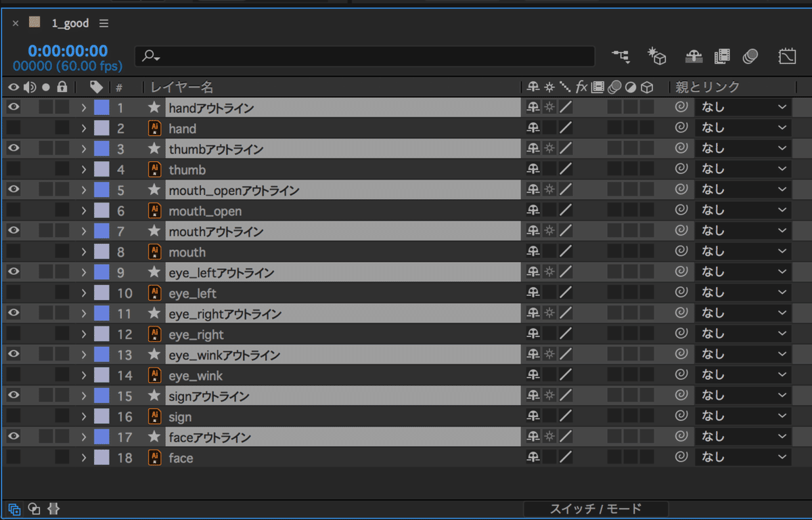Hide the faceアウトライン layer
The width and height of the screenshot is (812, 520).
coord(14,437)
